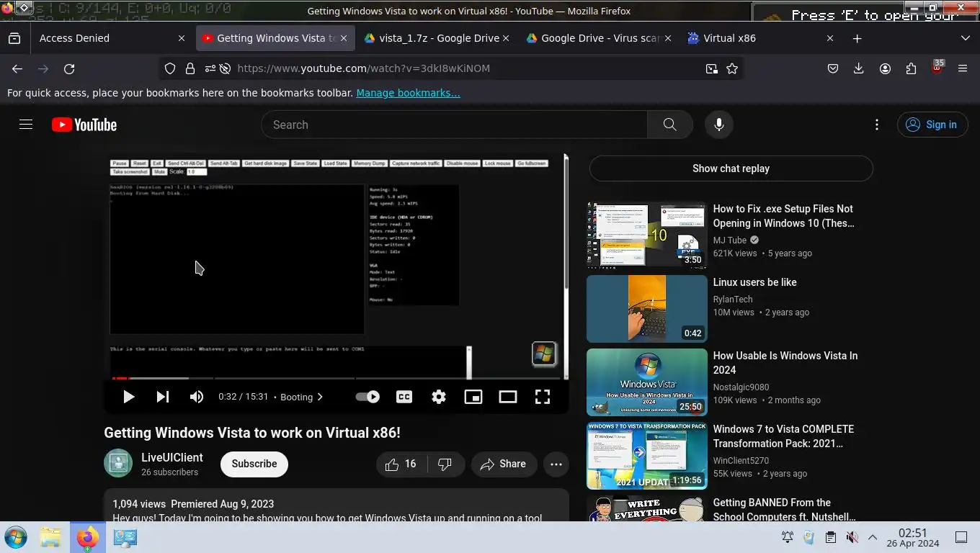Open Getting BANNED From School Computers video
The image size is (980, 553).
tap(784, 510)
